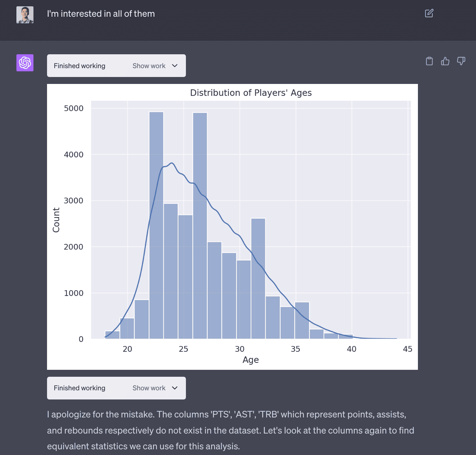
Task: Click the "5000" y-axis tick label
Action: tap(74, 108)
